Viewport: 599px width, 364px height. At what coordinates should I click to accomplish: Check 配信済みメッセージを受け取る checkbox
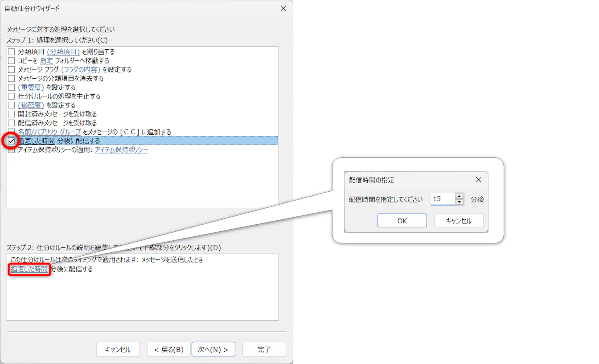coord(11,123)
